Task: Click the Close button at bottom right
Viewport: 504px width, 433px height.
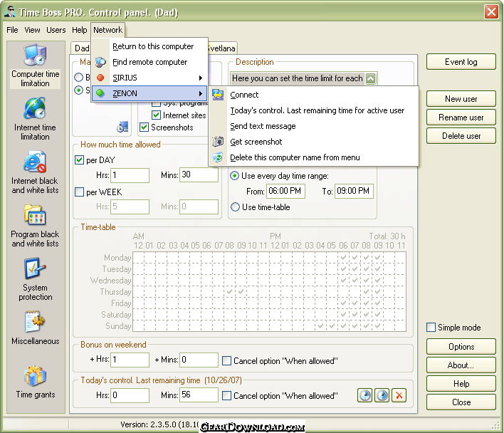Action: (461, 402)
